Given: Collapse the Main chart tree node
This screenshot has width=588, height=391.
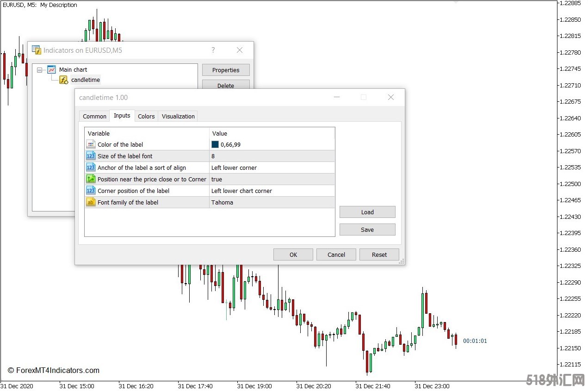Looking at the screenshot, I should (40, 70).
